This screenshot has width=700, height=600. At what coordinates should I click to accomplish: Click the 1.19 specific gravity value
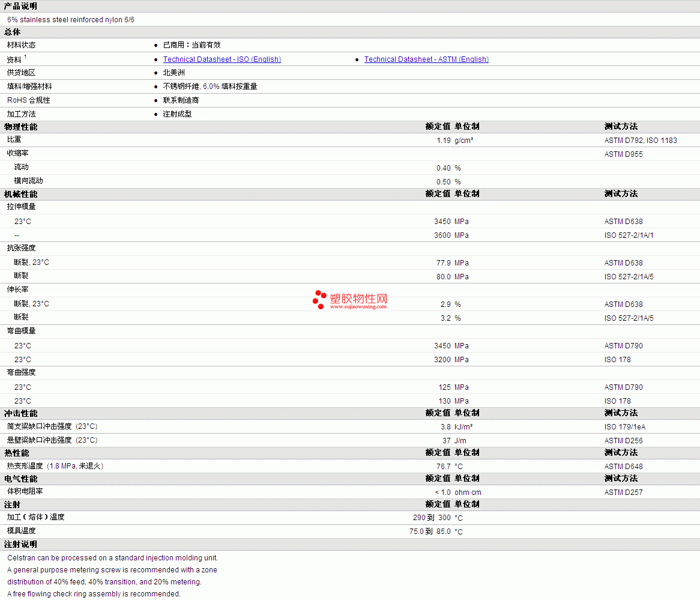tap(443, 141)
